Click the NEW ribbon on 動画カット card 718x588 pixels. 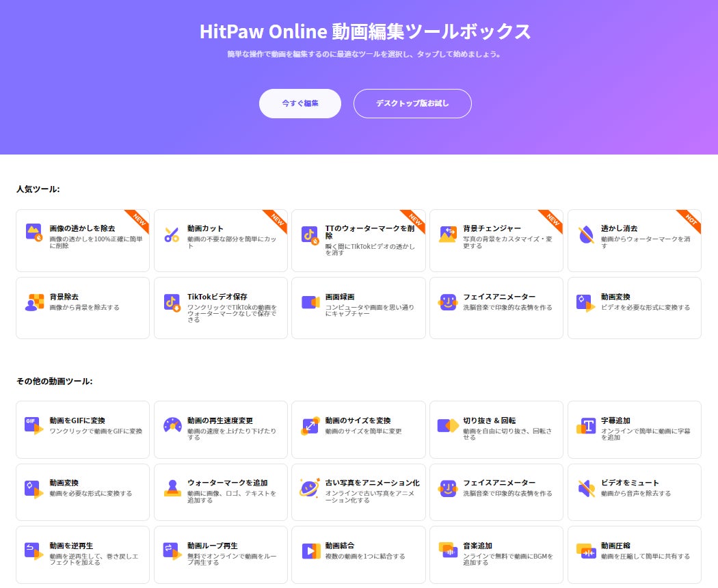tap(277, 219)
